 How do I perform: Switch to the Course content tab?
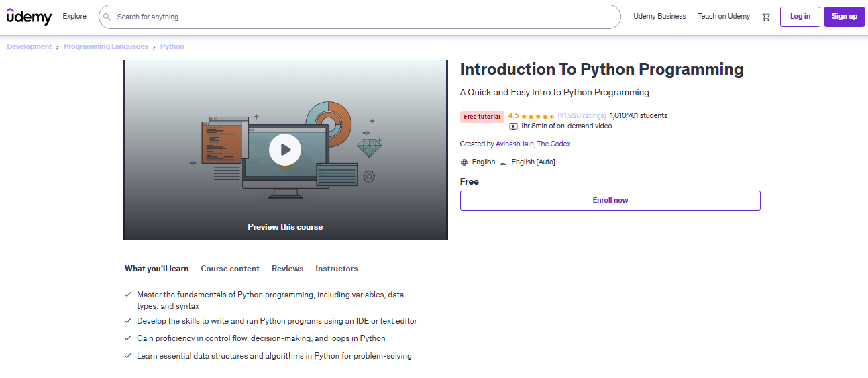pyautogui.click(x=230, y=269)
